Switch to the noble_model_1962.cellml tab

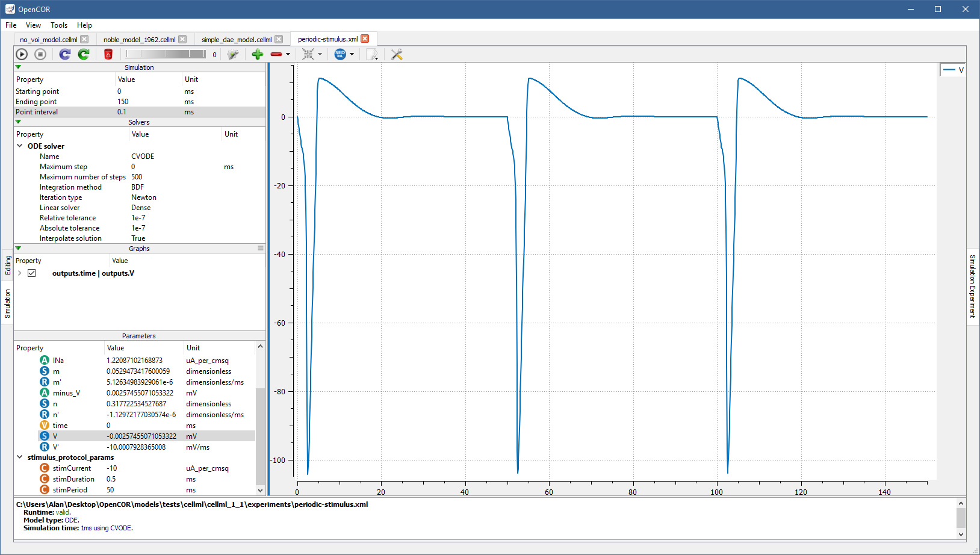click(x=139, y=40)
